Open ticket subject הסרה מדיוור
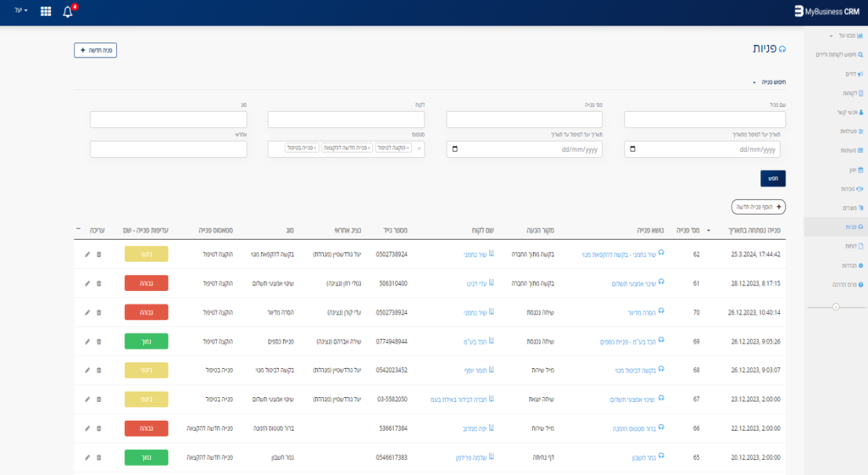Image resolution: width=868 pixels, height=475 pixels. 642,313
